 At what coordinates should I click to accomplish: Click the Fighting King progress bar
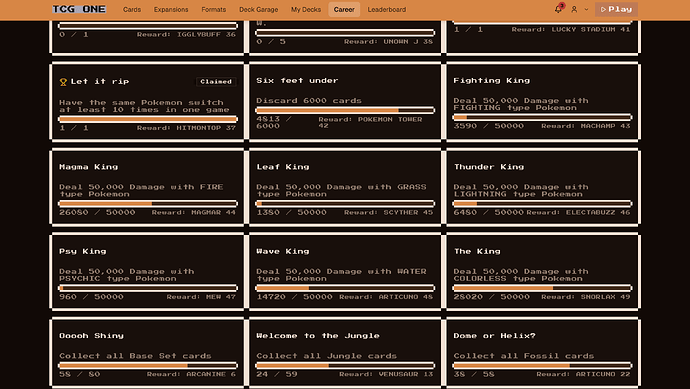543,117
